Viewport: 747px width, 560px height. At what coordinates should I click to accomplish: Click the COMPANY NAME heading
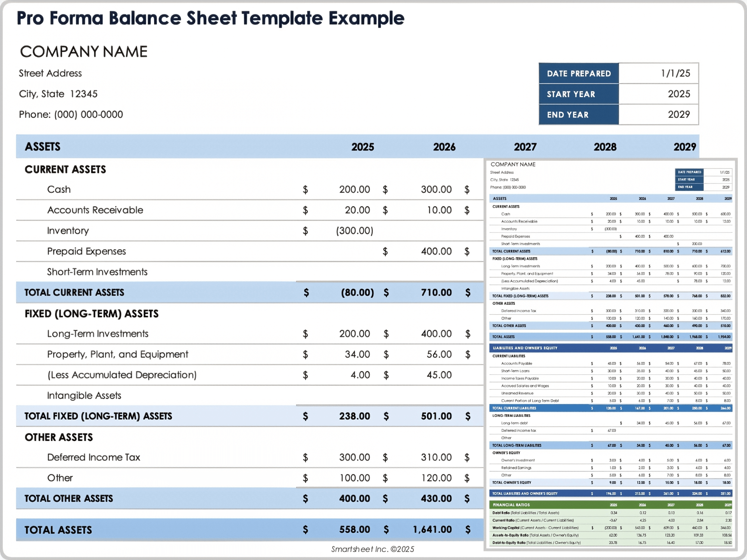(84, 51)
